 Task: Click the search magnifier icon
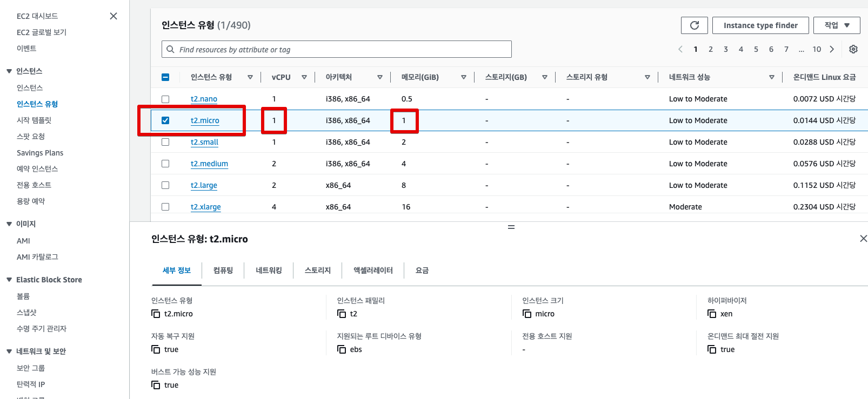point(170,49)
